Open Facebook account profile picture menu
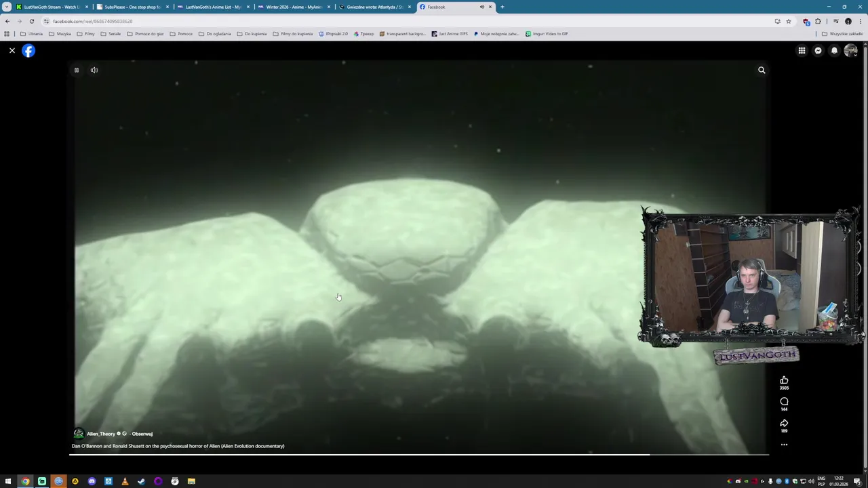The image size is (868, 488). (x=850, y=51)
